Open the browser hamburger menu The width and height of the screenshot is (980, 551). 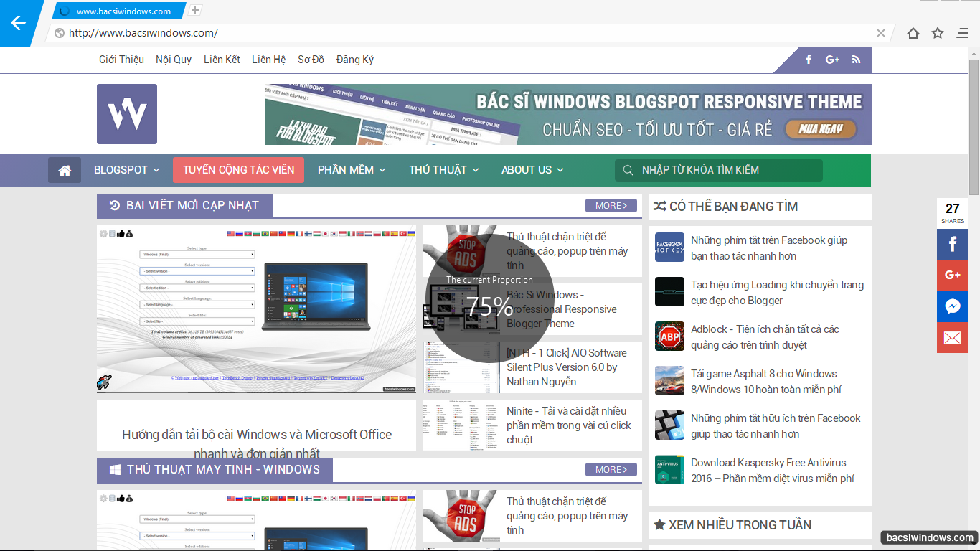tap(963, 33)
